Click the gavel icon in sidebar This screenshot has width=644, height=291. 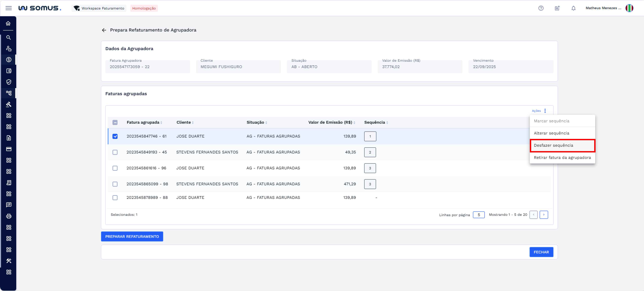9,105
